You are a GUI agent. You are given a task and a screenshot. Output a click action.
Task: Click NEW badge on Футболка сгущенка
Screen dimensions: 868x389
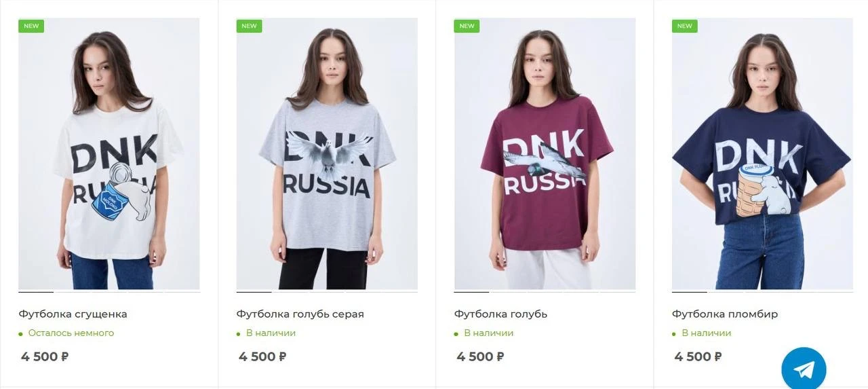click(x=31, y=26)
